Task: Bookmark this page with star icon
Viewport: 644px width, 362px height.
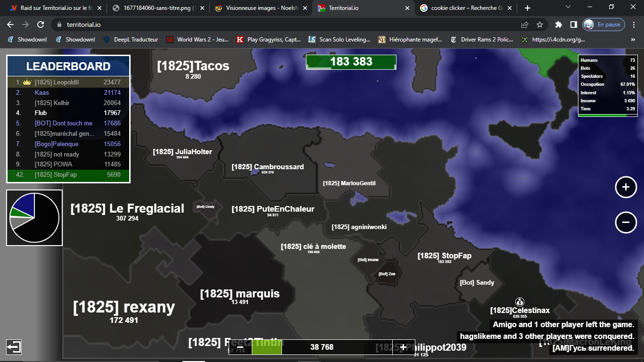Action: point(540,25)
